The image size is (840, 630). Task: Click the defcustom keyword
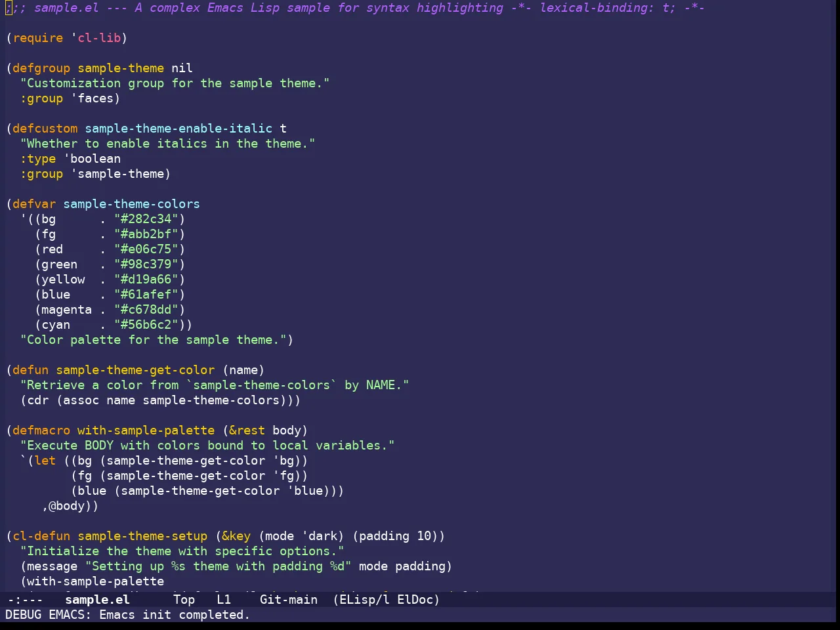(x=45, y=129)
